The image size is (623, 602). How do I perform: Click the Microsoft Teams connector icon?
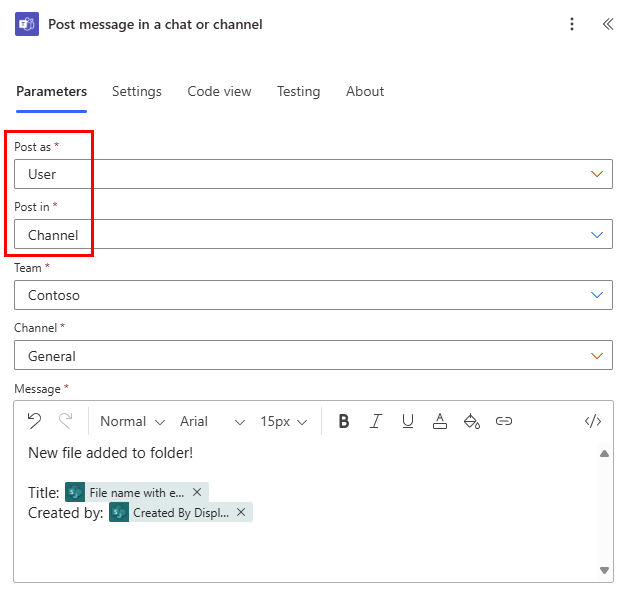[x=27, y=24]
